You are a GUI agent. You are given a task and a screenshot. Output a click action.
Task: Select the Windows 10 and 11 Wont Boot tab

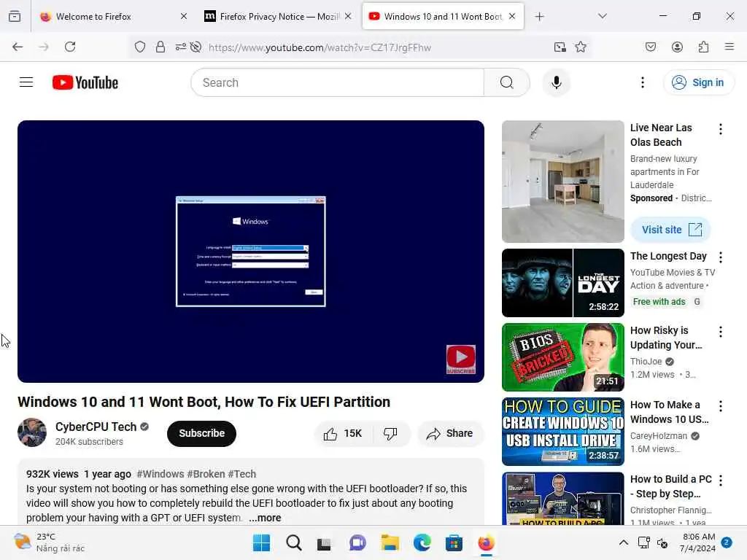(x=443, y=16)
